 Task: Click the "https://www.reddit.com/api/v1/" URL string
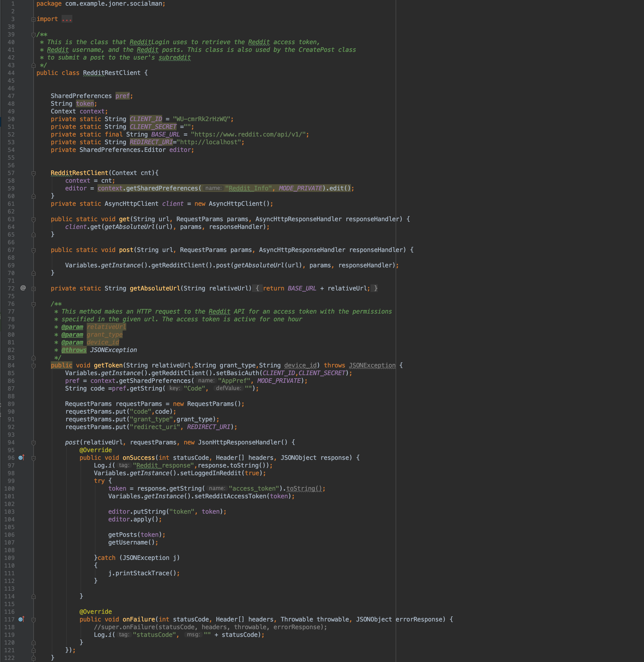click(248, 134)
